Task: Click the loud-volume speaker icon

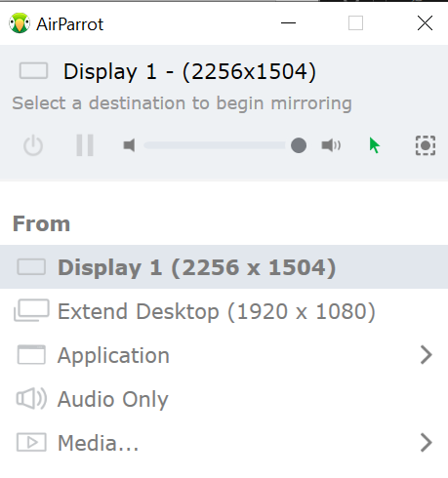Action: click(331, 145)
